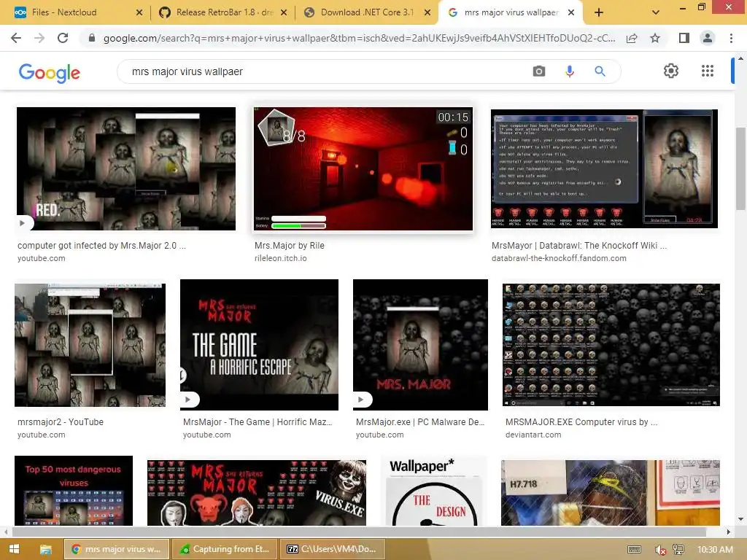
Task: Close the Files - Nextcloud tab
Action: pyautogui.click(x=139, y=13)
